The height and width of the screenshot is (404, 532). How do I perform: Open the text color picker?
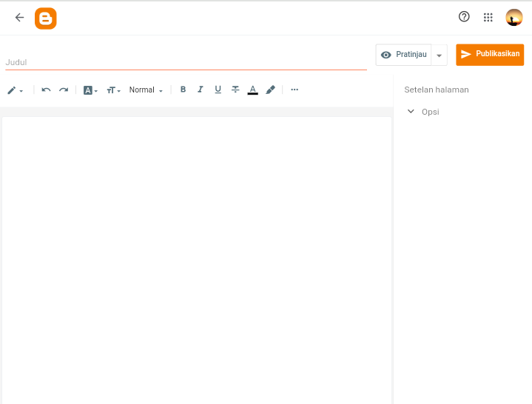[253, 90]
